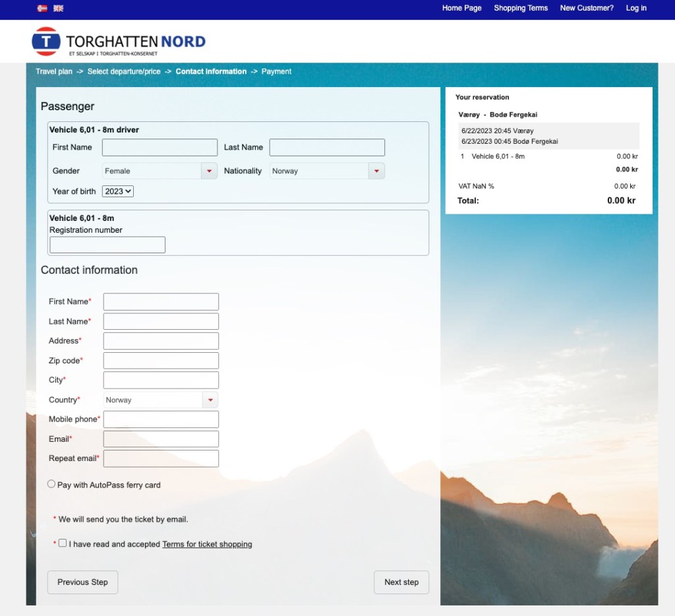The height and width of the screenshot is (616, 675).
Task: Open the Year of birth selector
Action: (118, 191)
